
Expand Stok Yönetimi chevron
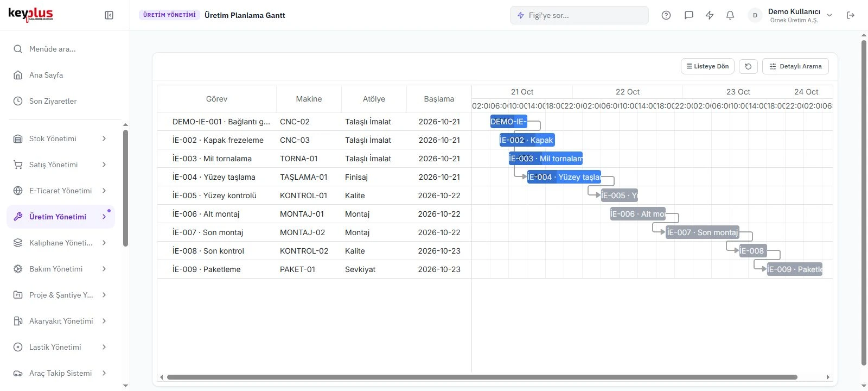(104, 138)
